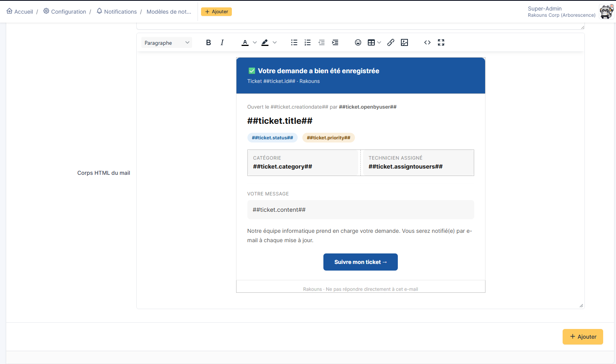616x364 pixels.
Task: Increase indent of the paragraph
Action: 335,42
